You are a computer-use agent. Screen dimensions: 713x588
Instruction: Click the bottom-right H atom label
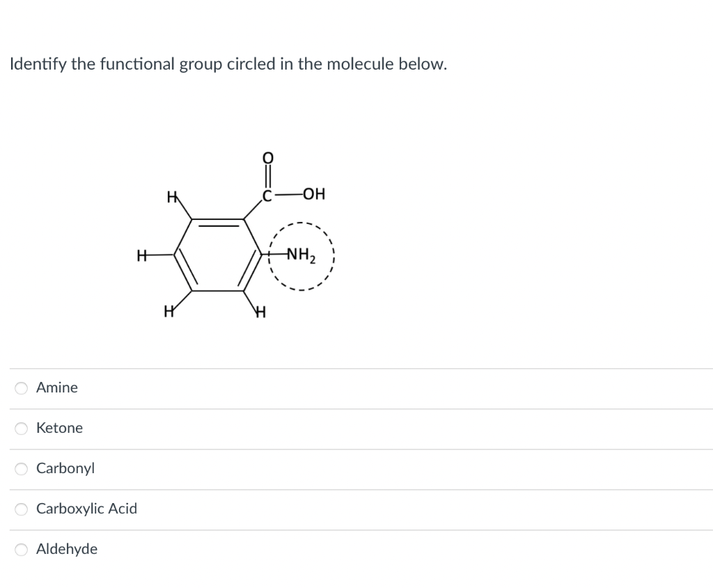pos(259,311)
